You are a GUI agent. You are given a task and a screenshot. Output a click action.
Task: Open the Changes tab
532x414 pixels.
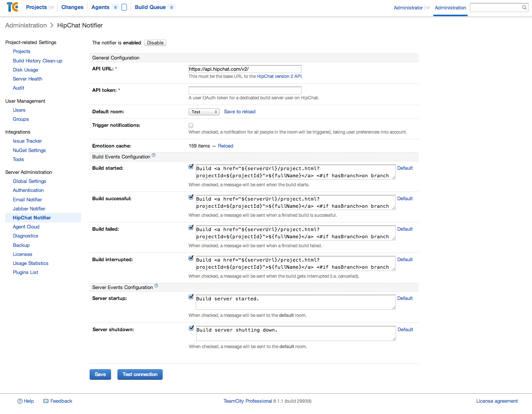(x=72, y=7)
